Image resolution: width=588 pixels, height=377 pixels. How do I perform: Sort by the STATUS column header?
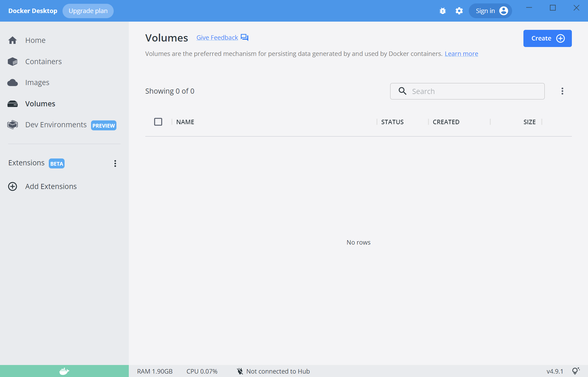393,122
